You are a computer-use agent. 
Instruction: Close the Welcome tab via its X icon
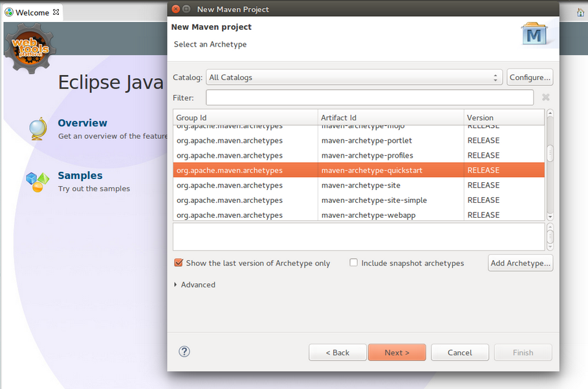(x=56, y=12)
